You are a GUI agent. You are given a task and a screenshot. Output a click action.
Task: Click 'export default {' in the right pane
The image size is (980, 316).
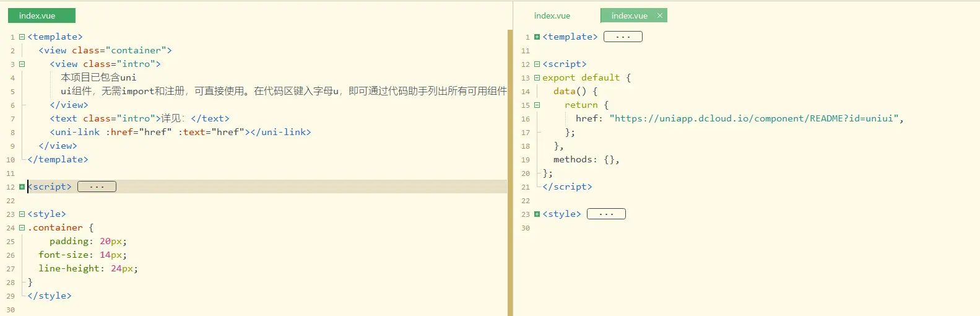[587, 77]
